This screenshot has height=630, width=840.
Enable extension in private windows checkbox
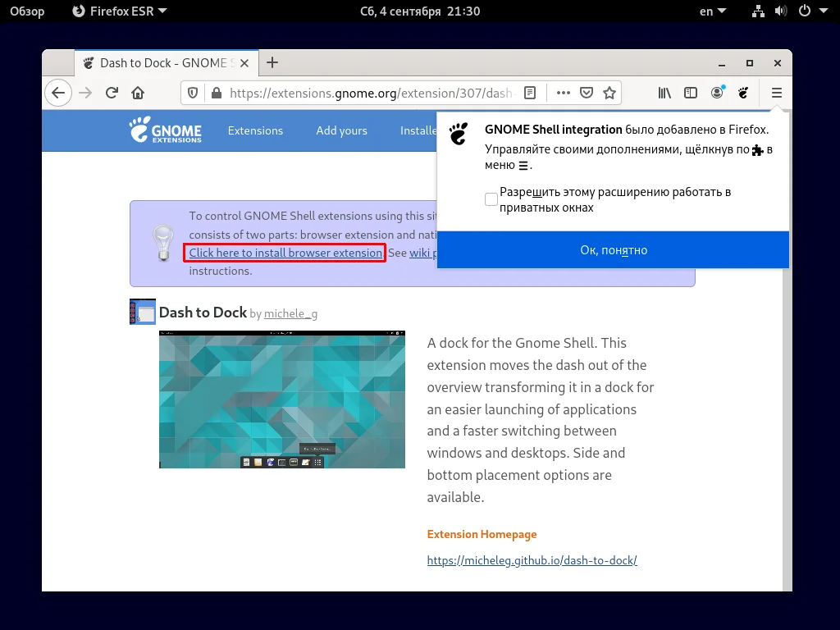pos(491,199)
